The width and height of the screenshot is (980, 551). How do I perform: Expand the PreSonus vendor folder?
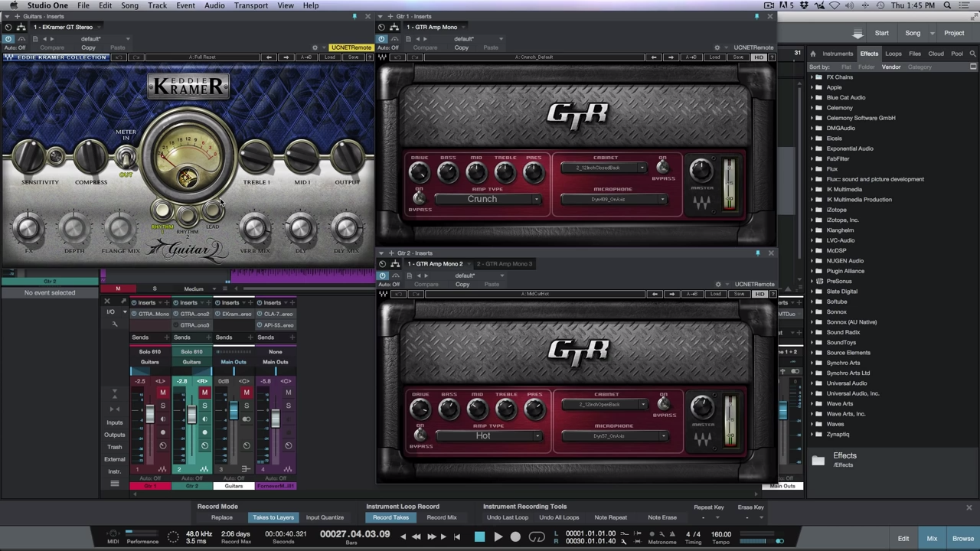pyautogui.click(x=813, y=281)
